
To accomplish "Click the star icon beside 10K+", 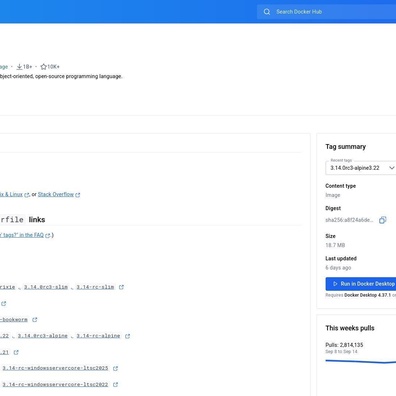I will click(43, 67).
